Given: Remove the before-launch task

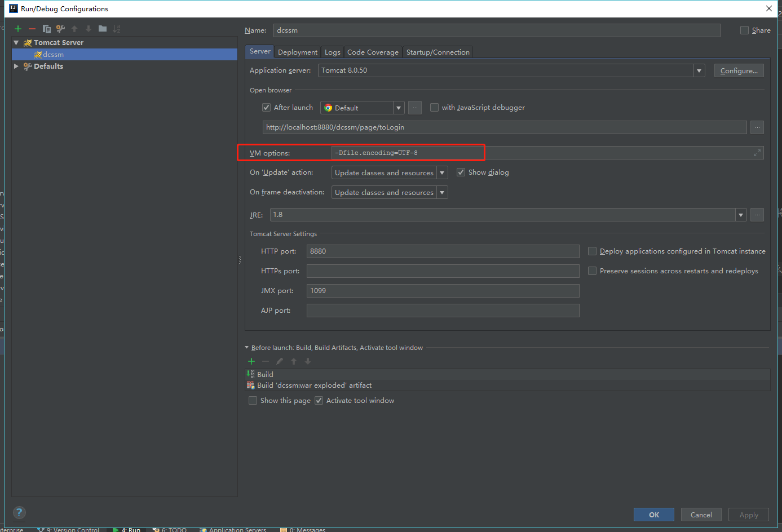Looking at the screenshot, I should [x=266, y=361].
